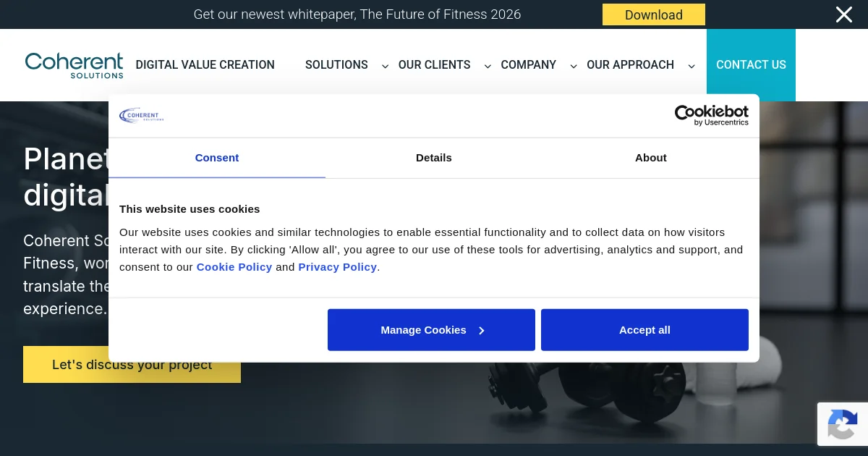Screen dimensions: 868x456
Task: Accept all cookies
Action: click(x=644, y=330)
